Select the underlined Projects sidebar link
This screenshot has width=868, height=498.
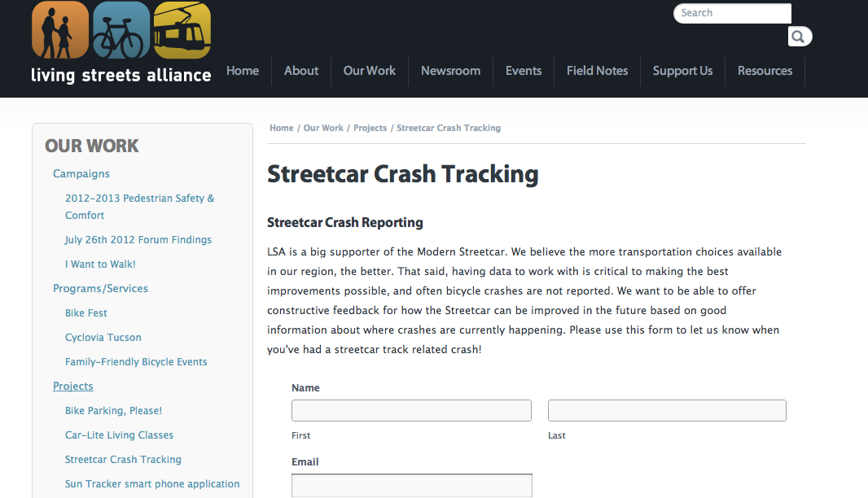[x=73, y=387]
